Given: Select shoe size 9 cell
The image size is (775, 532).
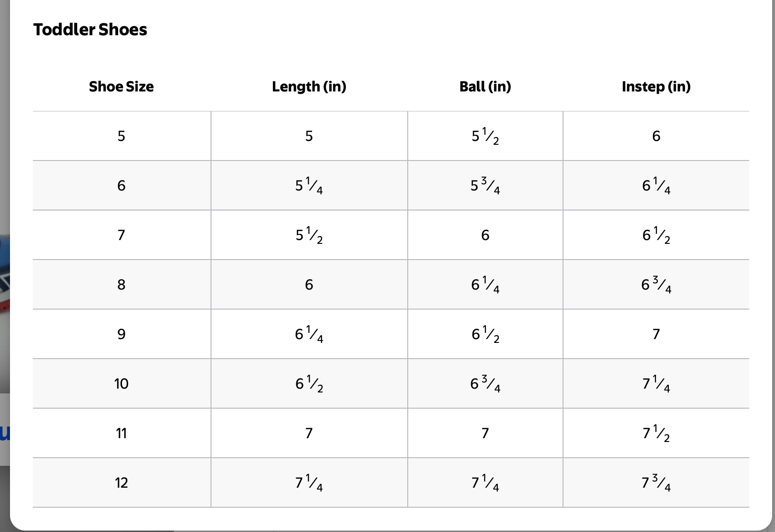Looking at the screenshot, I should tap(121, 334).
